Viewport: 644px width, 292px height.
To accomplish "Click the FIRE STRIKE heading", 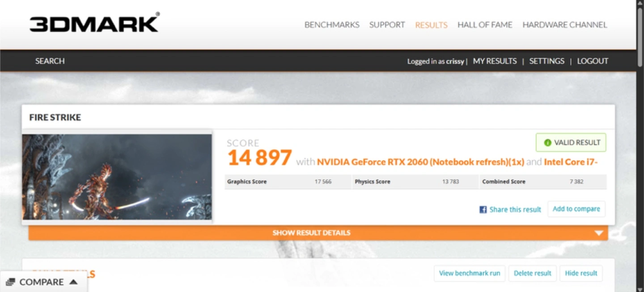I will click(x=55, y=117).
